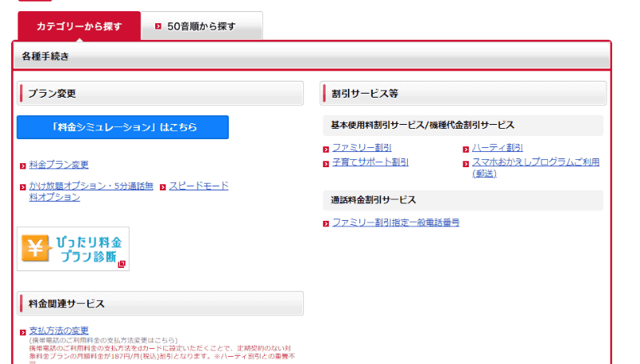Open the ファミリー割引指定一般電話番号 link
Image resolution: width=640 pixels, height=364 pixels.
tap(395, 222)
